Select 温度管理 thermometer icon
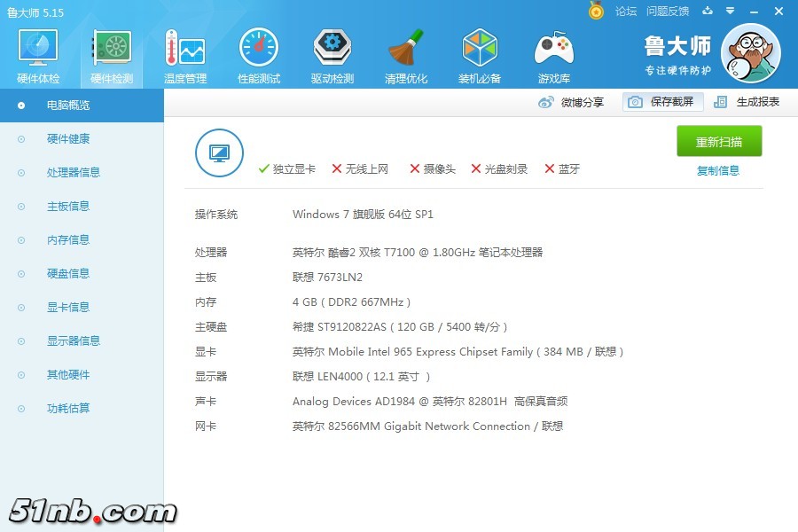The image size is (798, 532). click(x=184, y=51)
